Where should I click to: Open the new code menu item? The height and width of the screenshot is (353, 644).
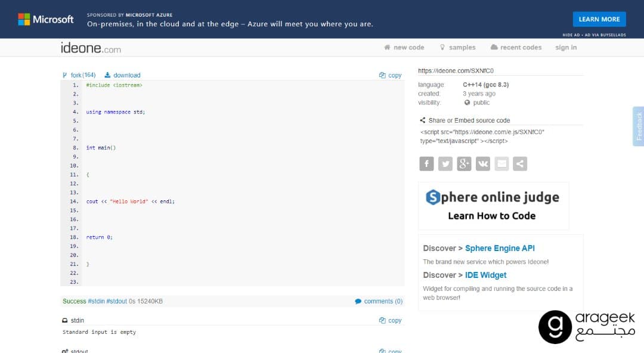[x=404, y=47]
